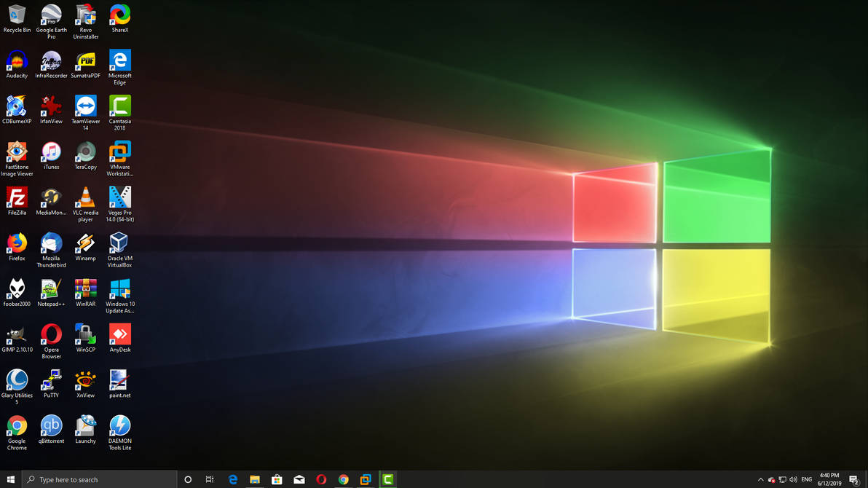Select the Mozilla Thunderbird shortcut
Image resolution: width=868 pixels, height=488 pixels.
[x=52, y=251]
